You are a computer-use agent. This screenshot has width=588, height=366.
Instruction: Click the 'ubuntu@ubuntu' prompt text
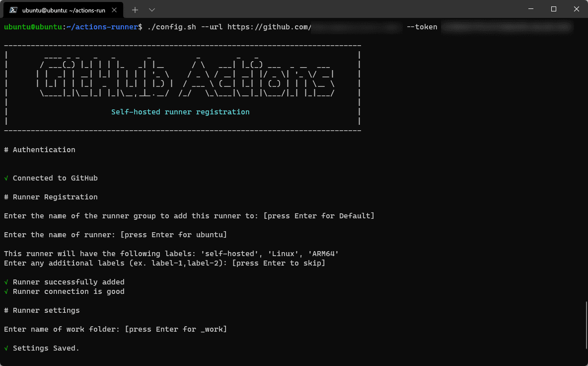[33, 27]
